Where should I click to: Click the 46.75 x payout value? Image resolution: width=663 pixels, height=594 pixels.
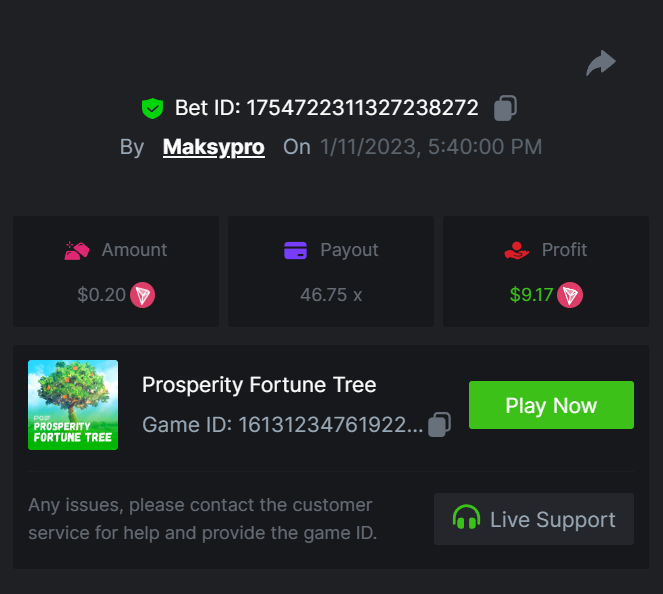click(331, 295)
